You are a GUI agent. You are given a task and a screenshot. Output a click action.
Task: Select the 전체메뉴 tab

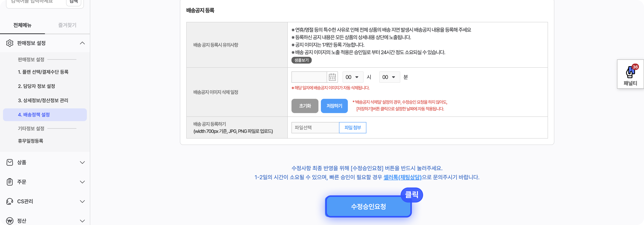tap(22, 25)
